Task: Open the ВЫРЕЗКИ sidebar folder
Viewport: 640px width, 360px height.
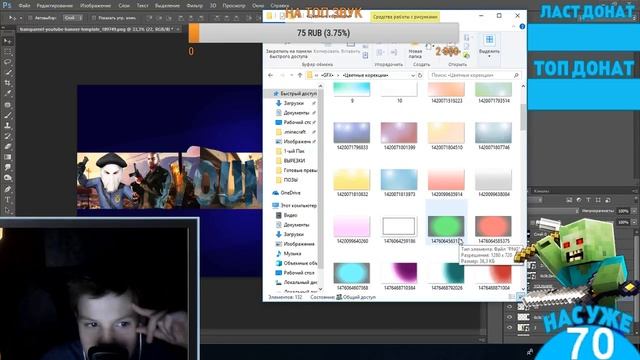Action: (294, 161)
